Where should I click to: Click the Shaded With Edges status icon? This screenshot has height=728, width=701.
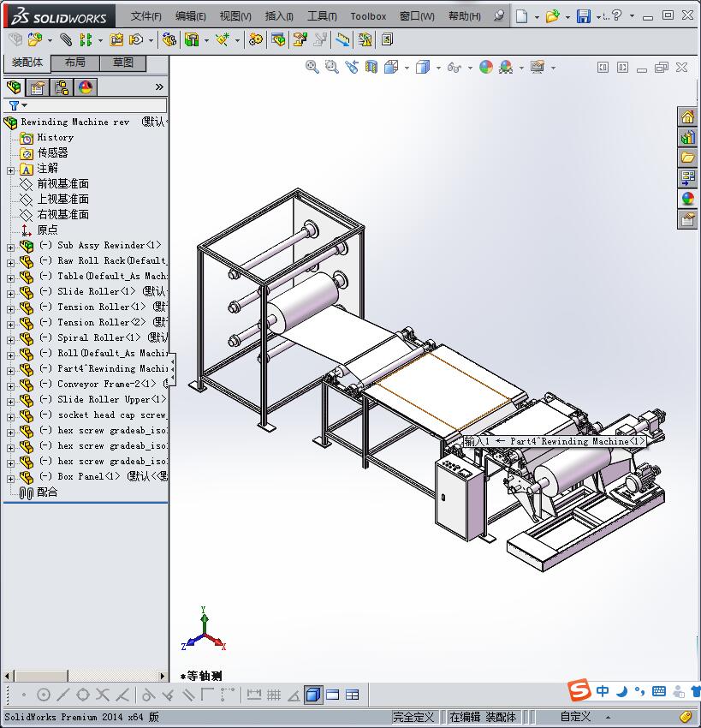[x=313, y=695]
